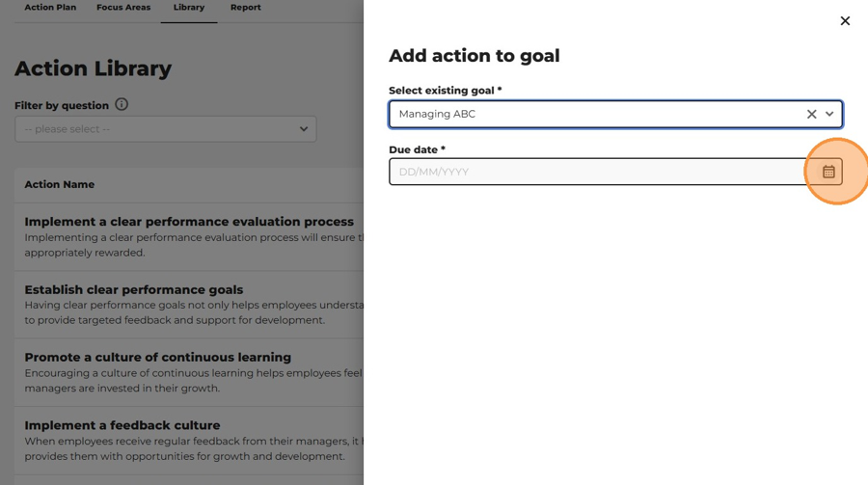Viewport: 868px width, 485px height.
Task: Open Implement a clear performance evaluation process action
Action: click(189, 222)
